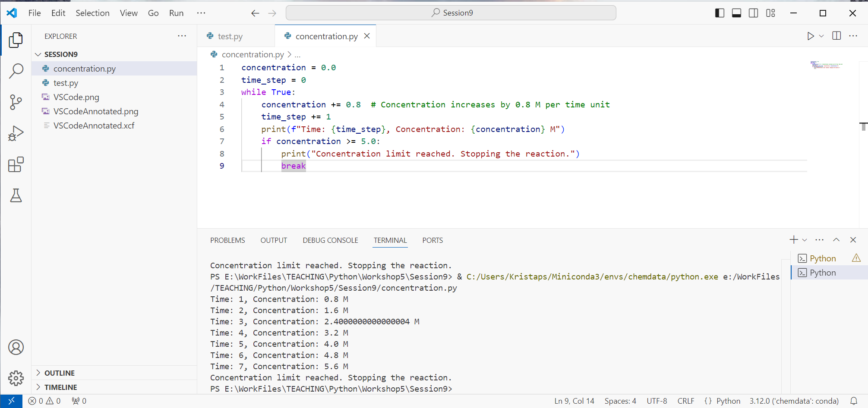The height and width of the screenshot is (408, 868).
Task: Select interpreter 3.12.0 chemdata conda
Action: [794, 401]
